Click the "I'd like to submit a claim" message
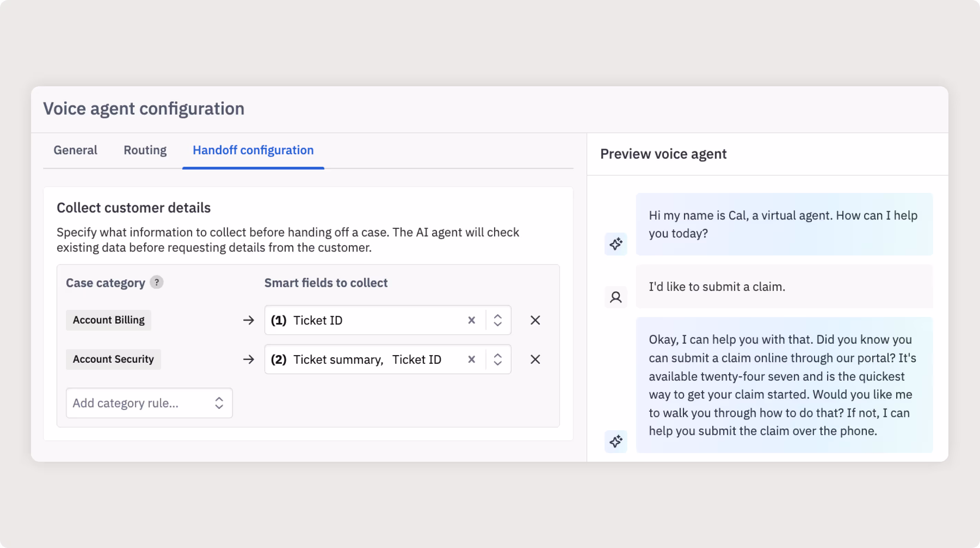This screenshot has height=548, width=980. (784, 286)
